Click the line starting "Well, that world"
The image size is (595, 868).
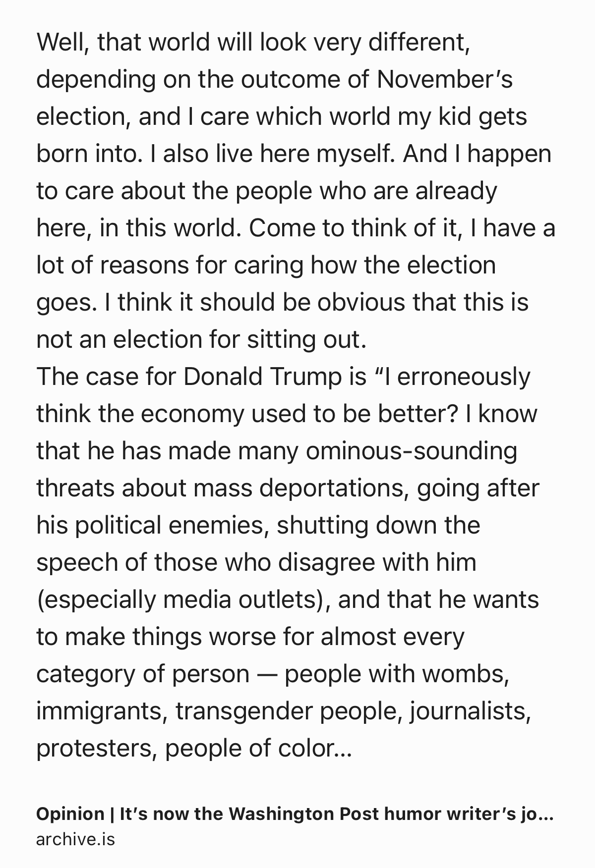pyautogui.click(x=252, y=43)
